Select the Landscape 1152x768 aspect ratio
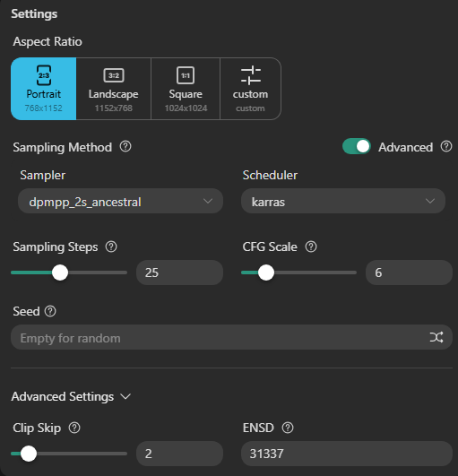Screen dimensions: 458x476 [114, 89]
